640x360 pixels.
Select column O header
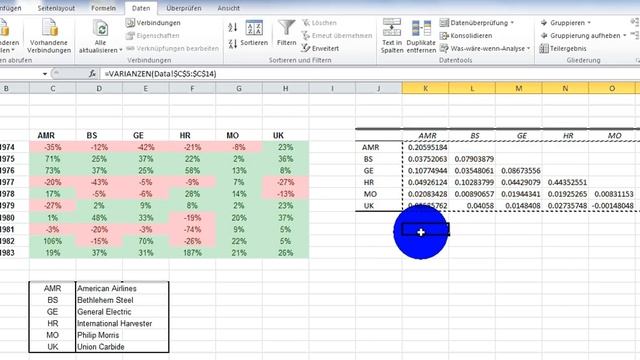click(x=612, y=88)
